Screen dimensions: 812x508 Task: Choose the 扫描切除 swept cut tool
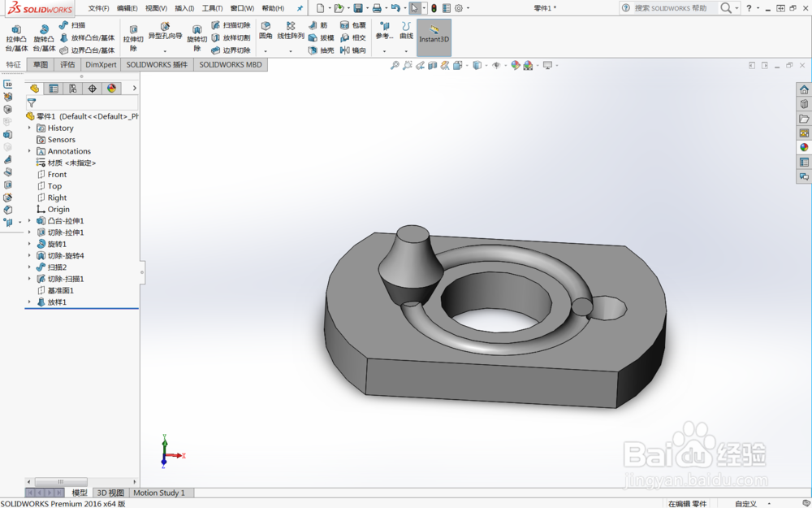(x=231, y=25)
